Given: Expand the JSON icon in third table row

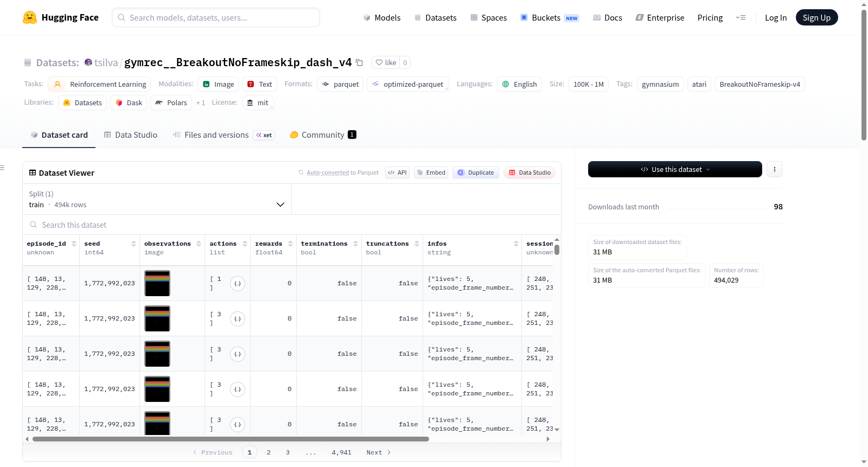Looking at the screenshot, I should click(x=238, y=354).
